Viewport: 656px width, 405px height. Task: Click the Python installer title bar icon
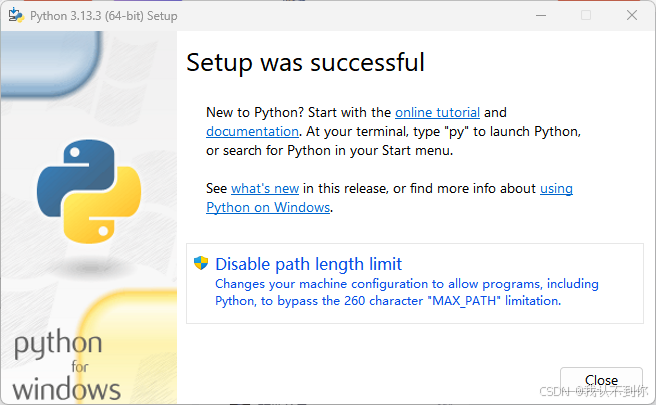point(16,16)
